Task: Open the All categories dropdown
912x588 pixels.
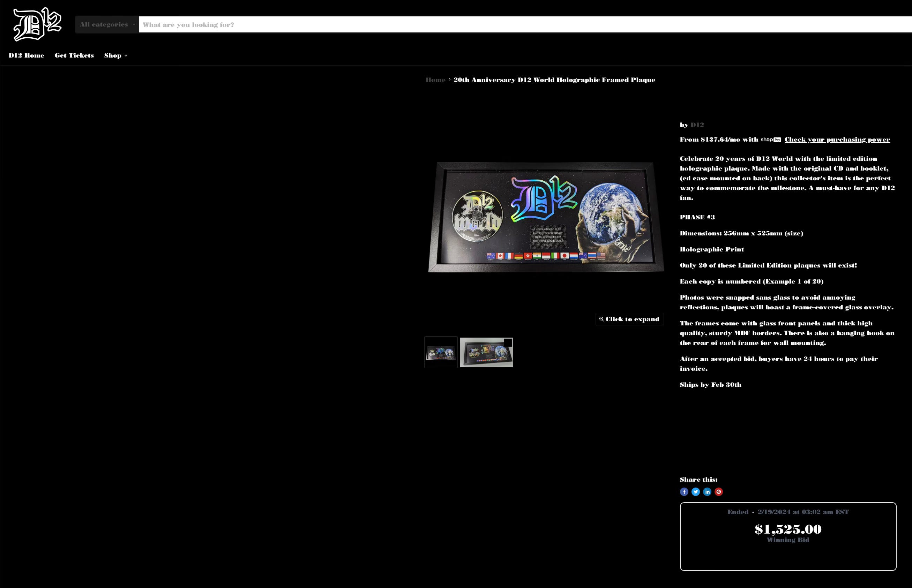Action: pos(107,24)
